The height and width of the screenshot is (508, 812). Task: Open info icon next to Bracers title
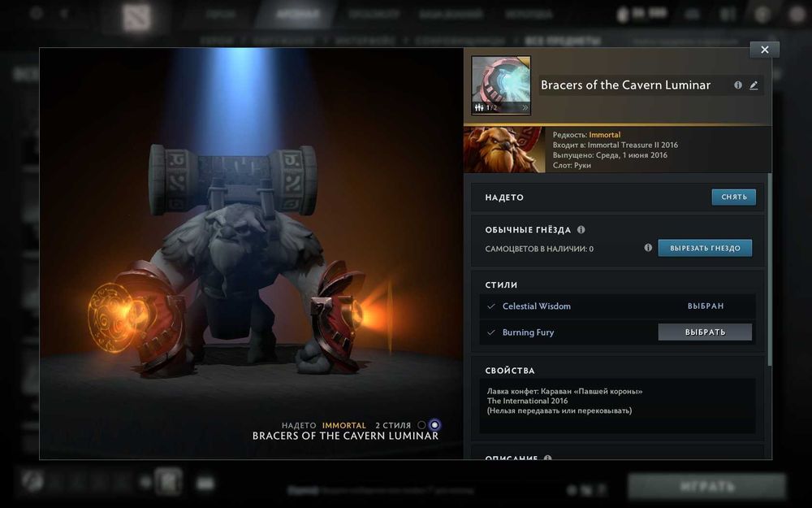[x=738, y=85]
